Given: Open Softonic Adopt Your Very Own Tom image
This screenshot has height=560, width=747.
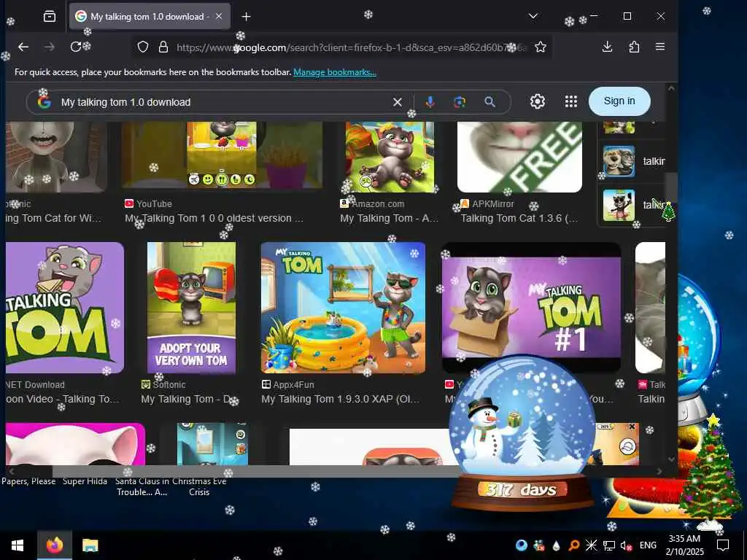Looking at the screenshot, I should click(x=191, y=308).
